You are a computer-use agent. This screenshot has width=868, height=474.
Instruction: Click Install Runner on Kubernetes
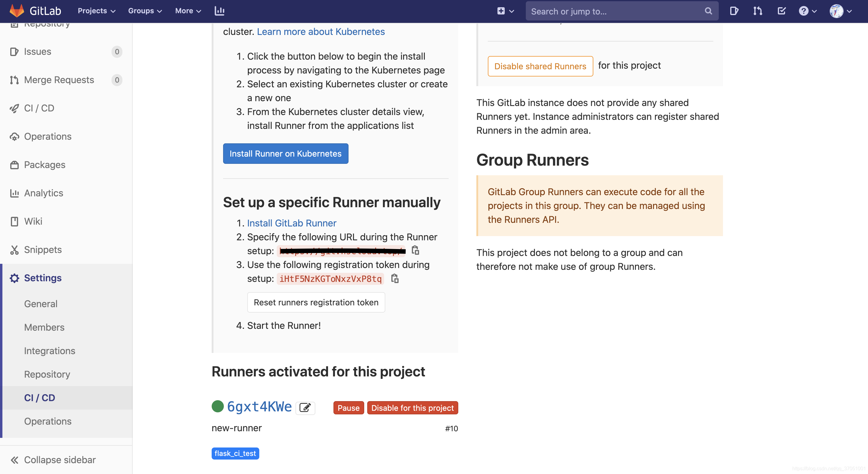pos(285,154)
